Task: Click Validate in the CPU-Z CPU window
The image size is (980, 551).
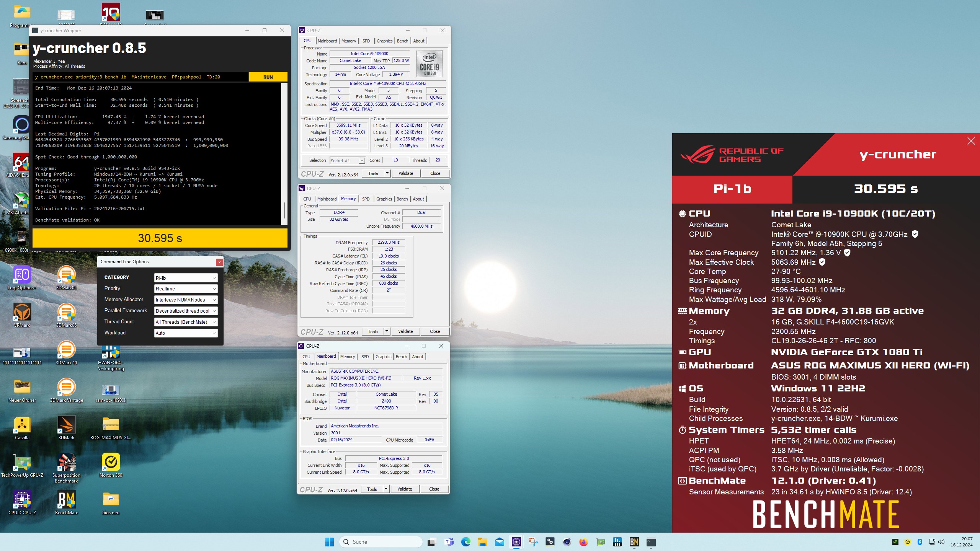Action: coord(406,173)
